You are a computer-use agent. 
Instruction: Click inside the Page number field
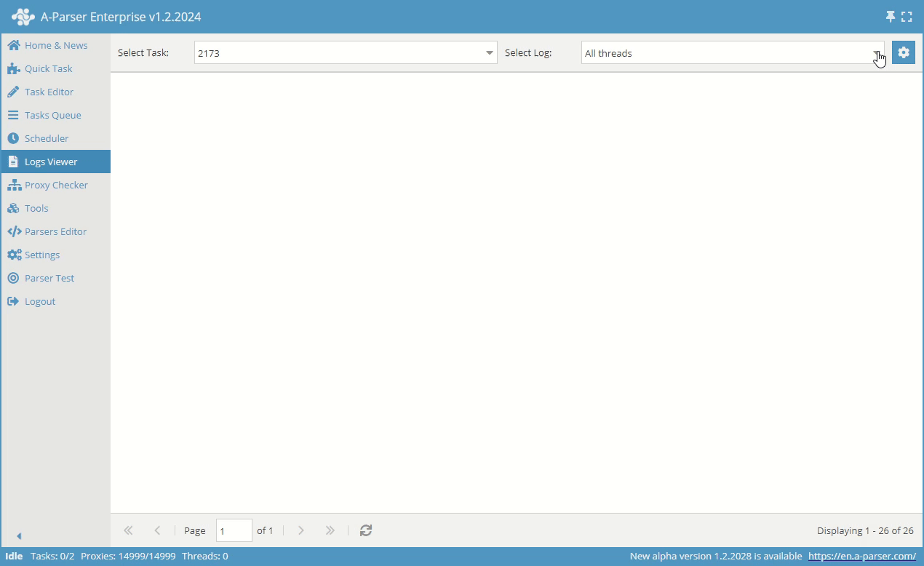234,530
